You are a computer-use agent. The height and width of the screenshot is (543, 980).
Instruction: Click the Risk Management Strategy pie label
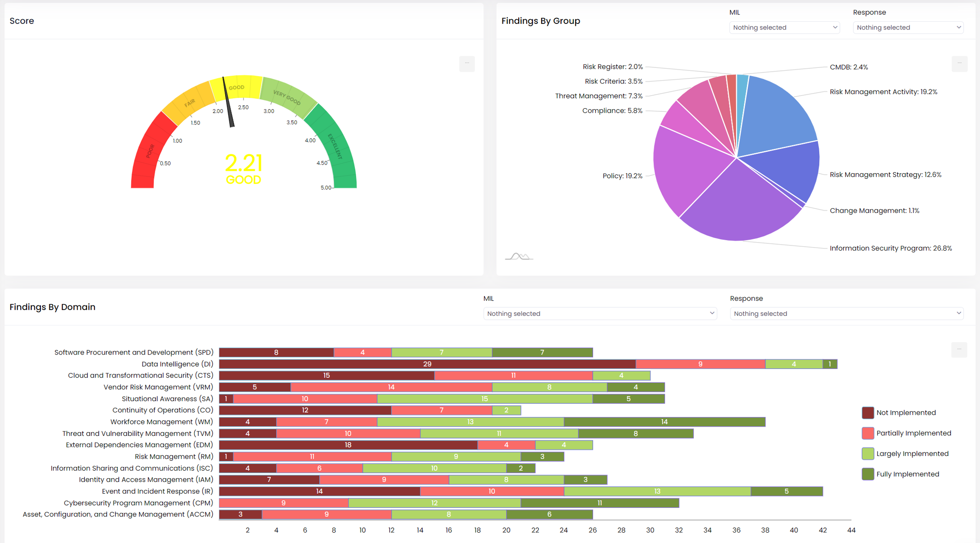pyautogui.click(x=885, y=174)
